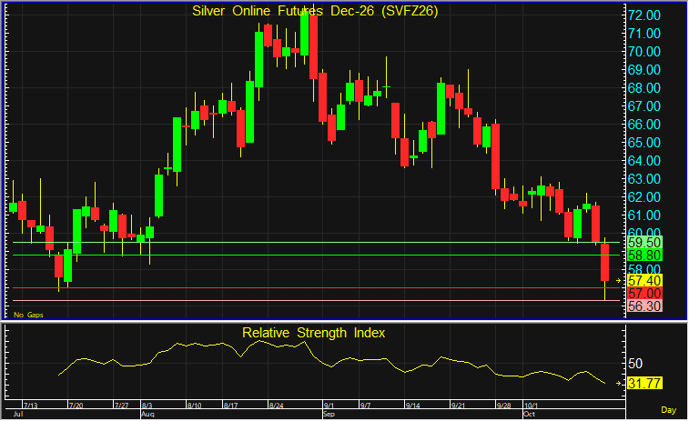689x421 pixels.
Task: Click the 7/13 date label
Action: (x=30, y=405)
